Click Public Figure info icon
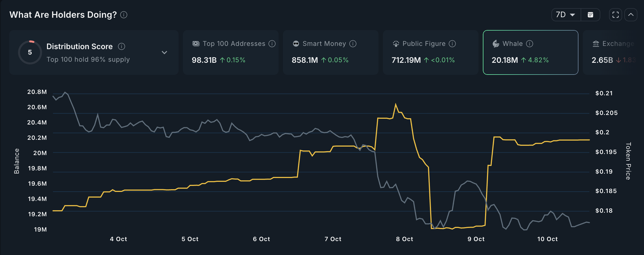The image size is (644, 255). [452, 44]
